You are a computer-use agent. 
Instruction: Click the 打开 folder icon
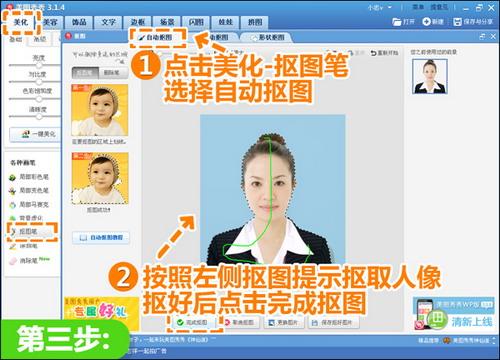397,22
